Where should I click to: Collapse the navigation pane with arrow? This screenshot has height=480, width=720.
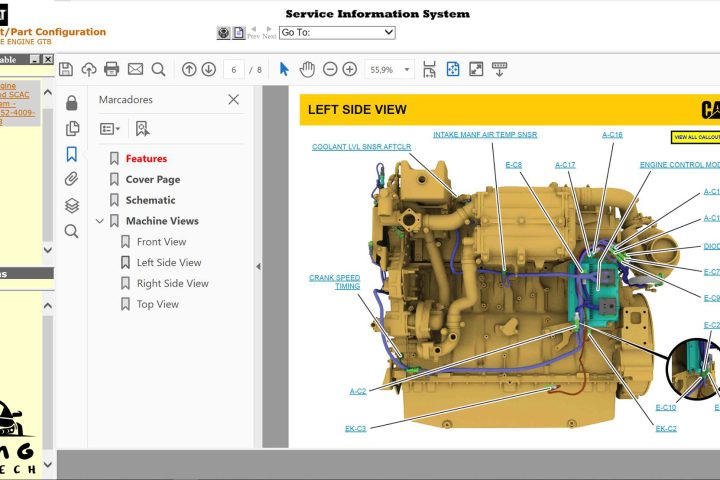259,266
